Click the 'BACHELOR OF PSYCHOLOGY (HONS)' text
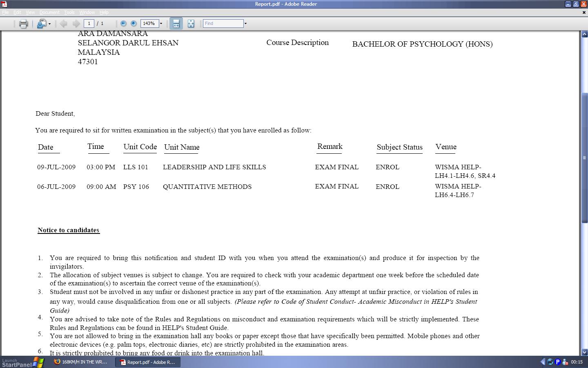The image size is (588, 368). click(x=422, y=44)
